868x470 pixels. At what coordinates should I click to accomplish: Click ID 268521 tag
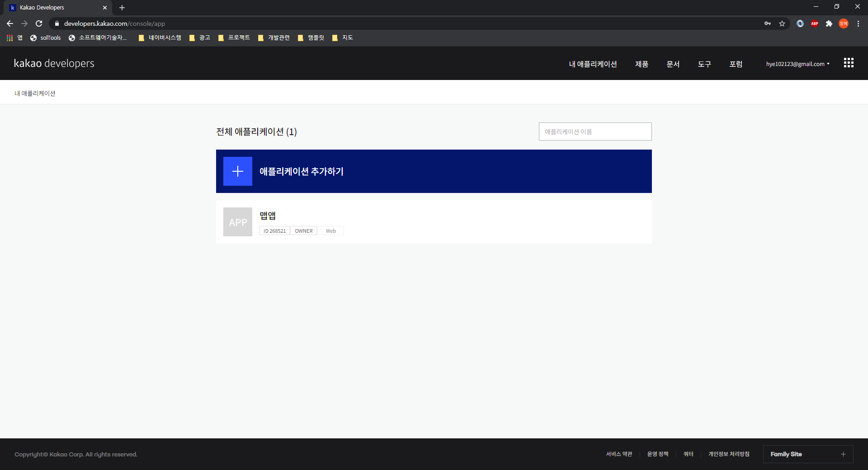[274, 231]
